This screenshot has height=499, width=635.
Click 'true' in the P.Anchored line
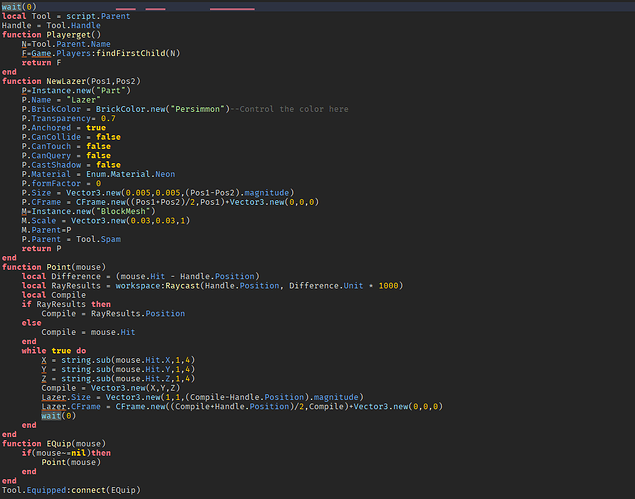click(x=96, y=128)
